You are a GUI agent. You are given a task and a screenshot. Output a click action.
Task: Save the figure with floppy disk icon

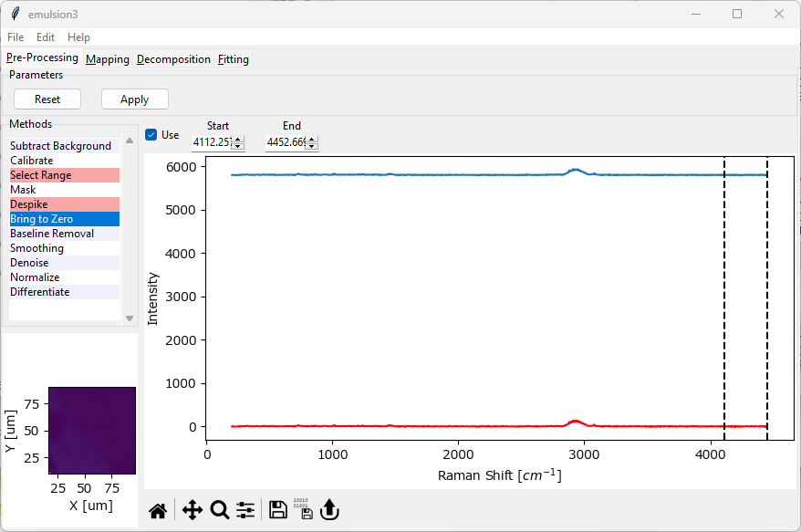[x=278, y=510]
